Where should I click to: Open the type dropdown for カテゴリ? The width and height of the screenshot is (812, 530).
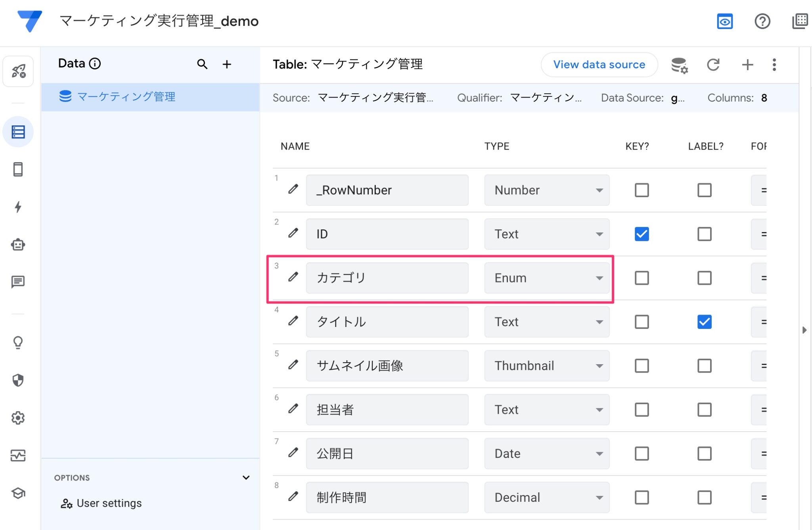coord(599,278)
